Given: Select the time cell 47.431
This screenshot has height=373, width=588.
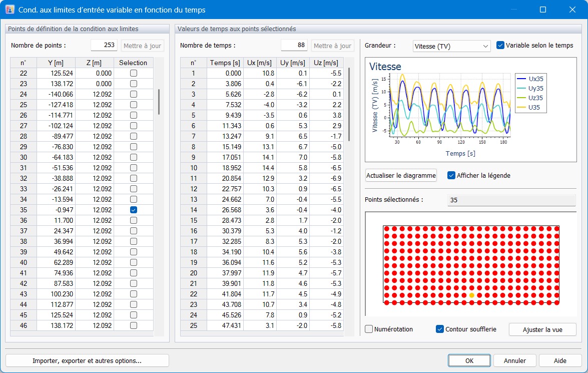Looking at the screenshot, I should pos(225,325).
